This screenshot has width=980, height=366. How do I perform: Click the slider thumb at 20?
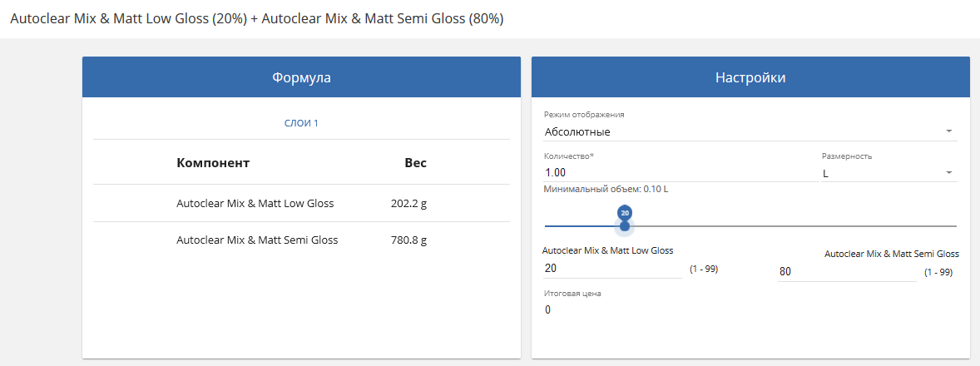(625, 226)
